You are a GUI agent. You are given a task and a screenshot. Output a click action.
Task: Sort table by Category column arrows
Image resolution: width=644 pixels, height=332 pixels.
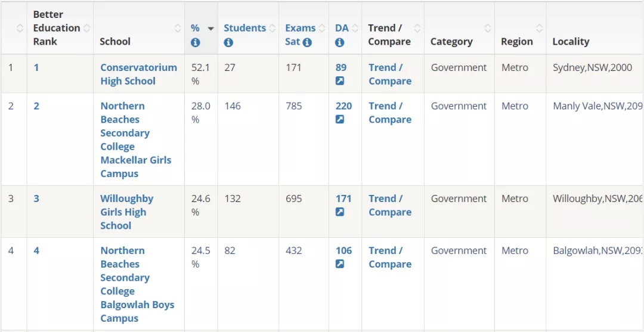point(488,28)
